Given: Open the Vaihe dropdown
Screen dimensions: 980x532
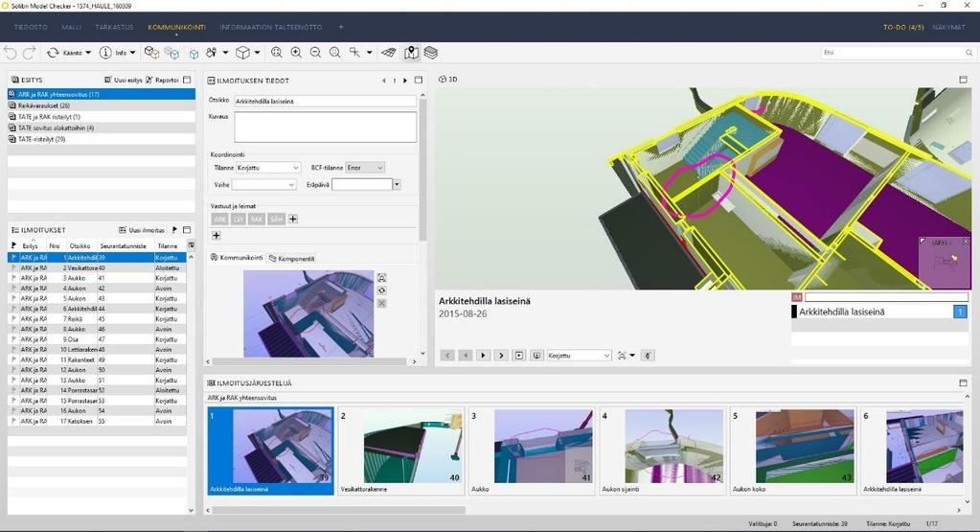Looking at the screenshot, I should 263,184.
